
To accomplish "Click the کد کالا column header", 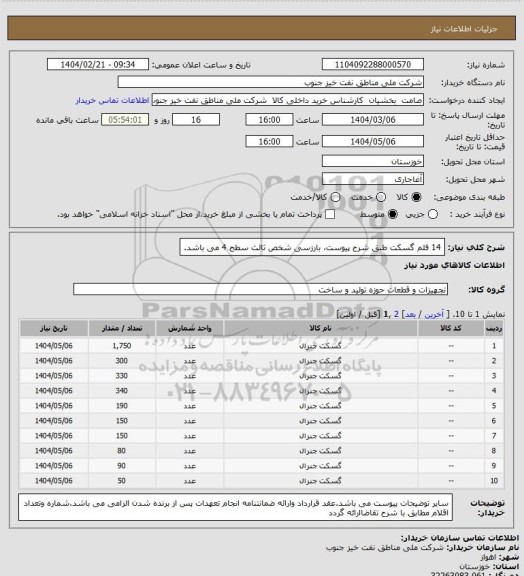I will click(x=451, y=328).
